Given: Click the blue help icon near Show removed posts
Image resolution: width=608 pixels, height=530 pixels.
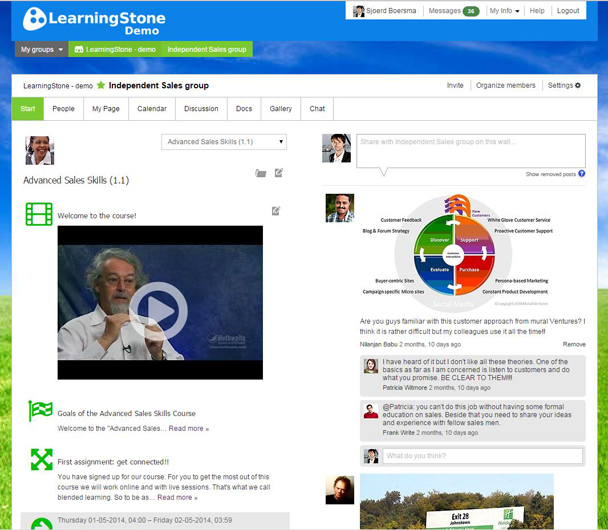Looking at the screenshot, I should pyautogui.click(x=581, y=174).
